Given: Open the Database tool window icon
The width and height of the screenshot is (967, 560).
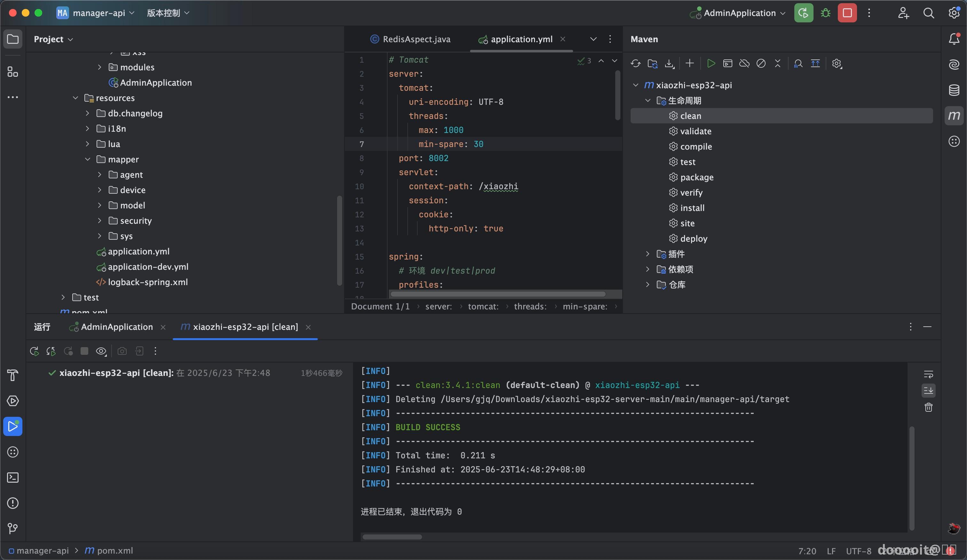Looking at the screenshot, I should tap(954, 90).
